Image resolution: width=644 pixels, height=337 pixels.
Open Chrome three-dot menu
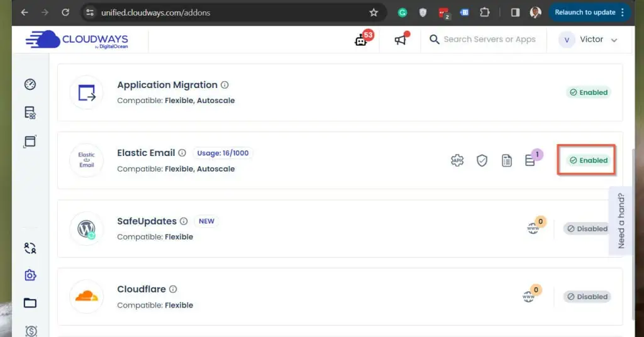pyautogui.click(x=623, y=13)
